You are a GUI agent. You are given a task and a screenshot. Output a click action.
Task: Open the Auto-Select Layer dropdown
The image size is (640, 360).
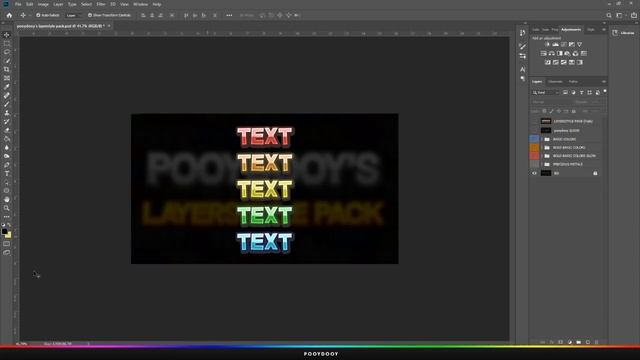click(x=72, y=15)
